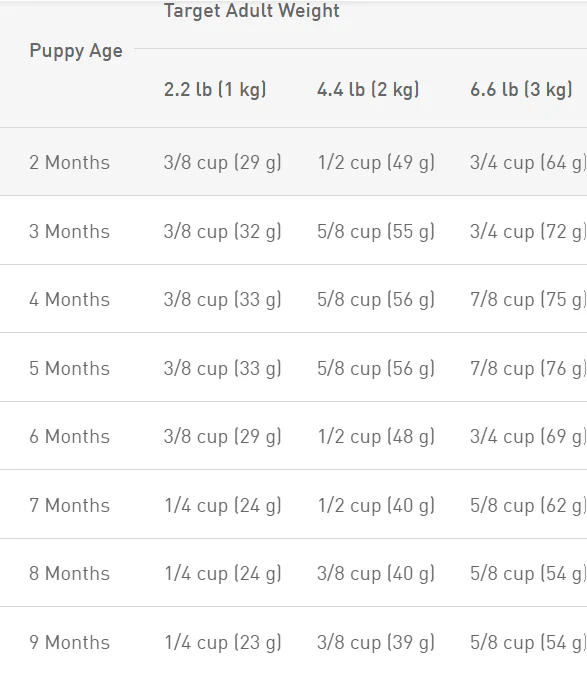Click the 3 Months row label
The width and height of the screenshot is (587, 673).
pyautogui.click(x=70, y=231)
